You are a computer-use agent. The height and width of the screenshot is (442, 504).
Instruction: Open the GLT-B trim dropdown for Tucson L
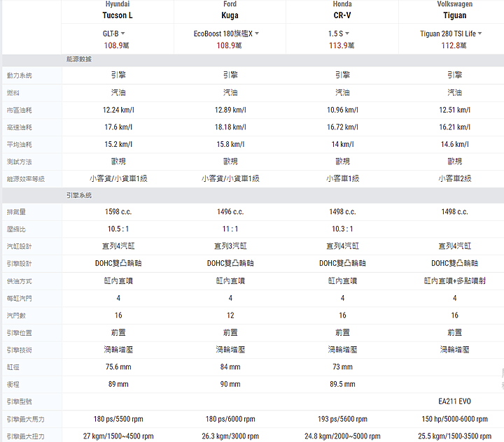tap(114, 34)
